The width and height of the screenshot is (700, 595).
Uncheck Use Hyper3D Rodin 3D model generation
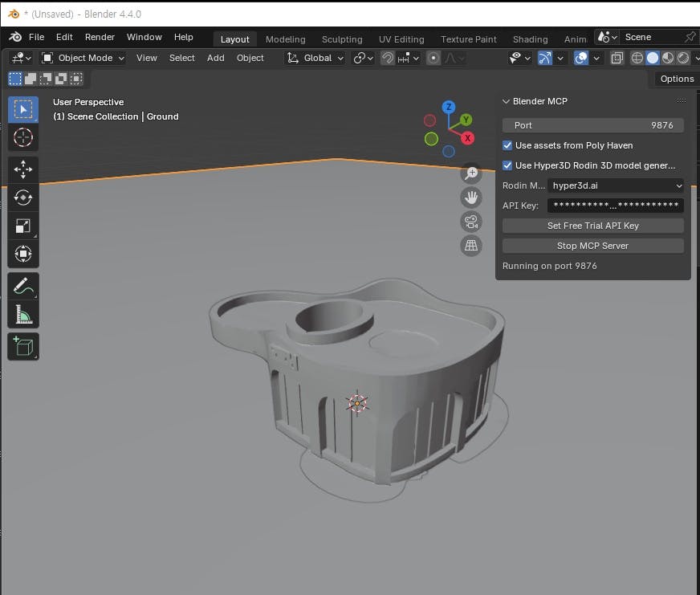coord(507,165)
